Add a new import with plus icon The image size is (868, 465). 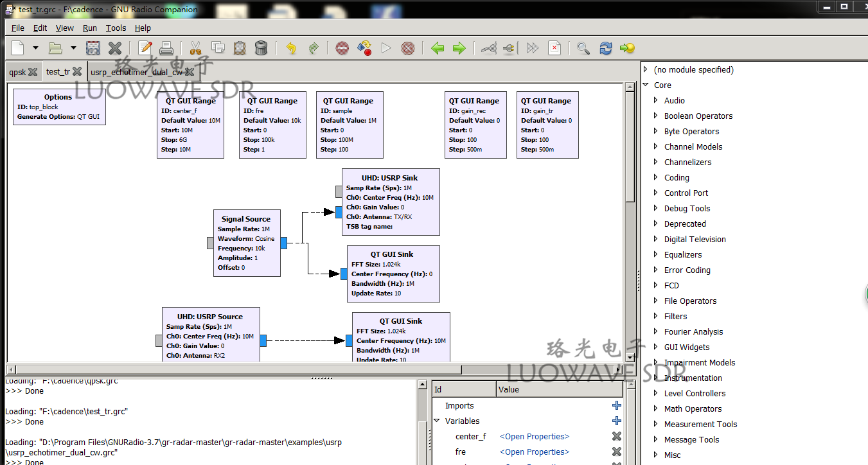[616, 405]
